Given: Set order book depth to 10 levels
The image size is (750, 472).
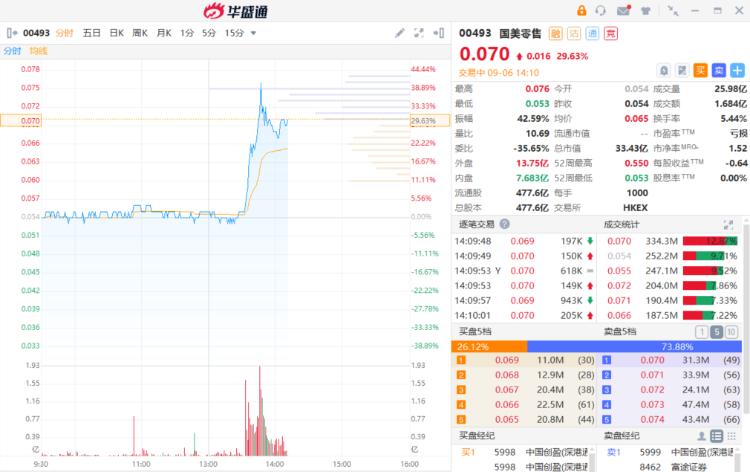Looking at the screenshot, I should click(x=731, y=331).
